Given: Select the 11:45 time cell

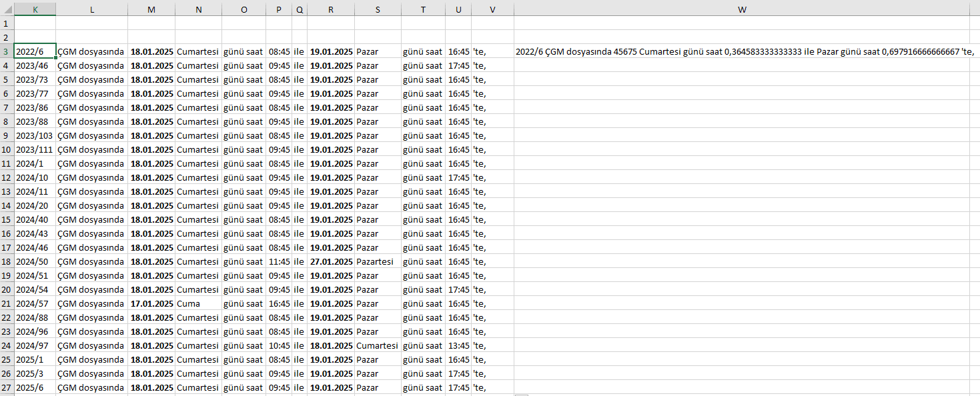Looking at the screenshot, I should 278,261.
